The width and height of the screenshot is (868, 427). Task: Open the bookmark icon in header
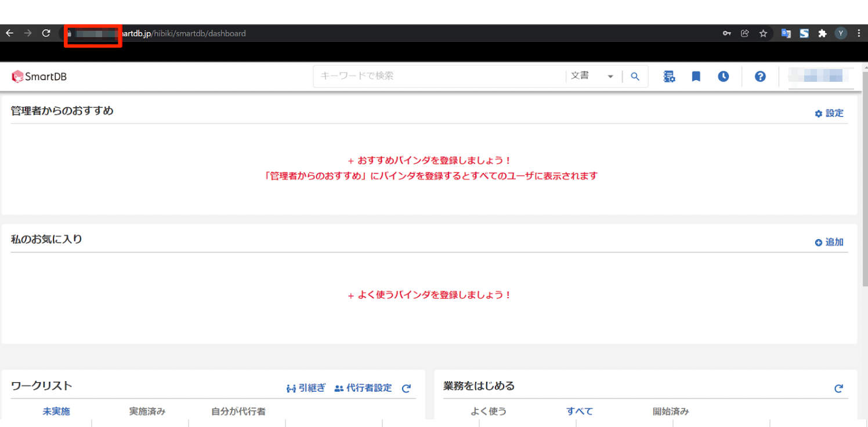(696, 77)
